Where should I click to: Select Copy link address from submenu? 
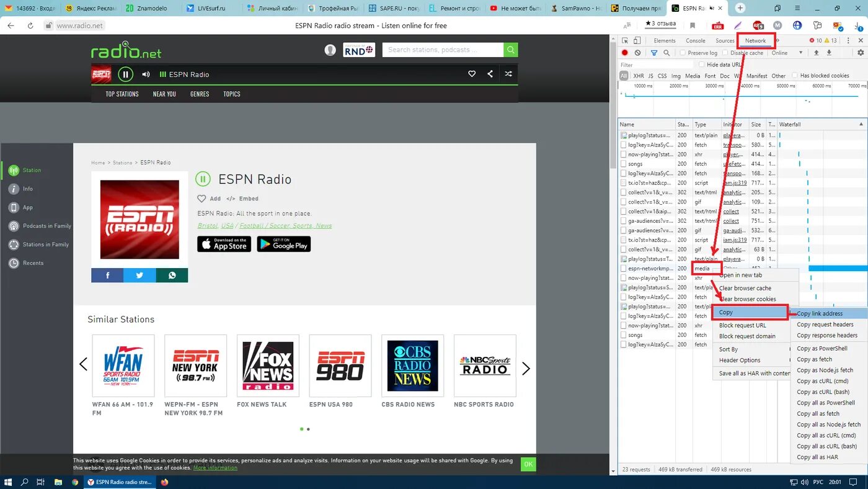(x=829, y=313)
